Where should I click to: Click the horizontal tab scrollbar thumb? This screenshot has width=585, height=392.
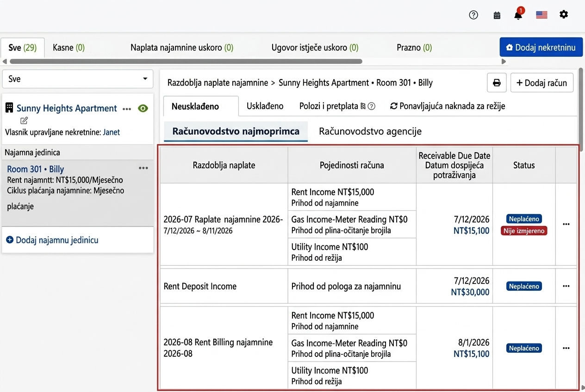click(x=186, y=61)
